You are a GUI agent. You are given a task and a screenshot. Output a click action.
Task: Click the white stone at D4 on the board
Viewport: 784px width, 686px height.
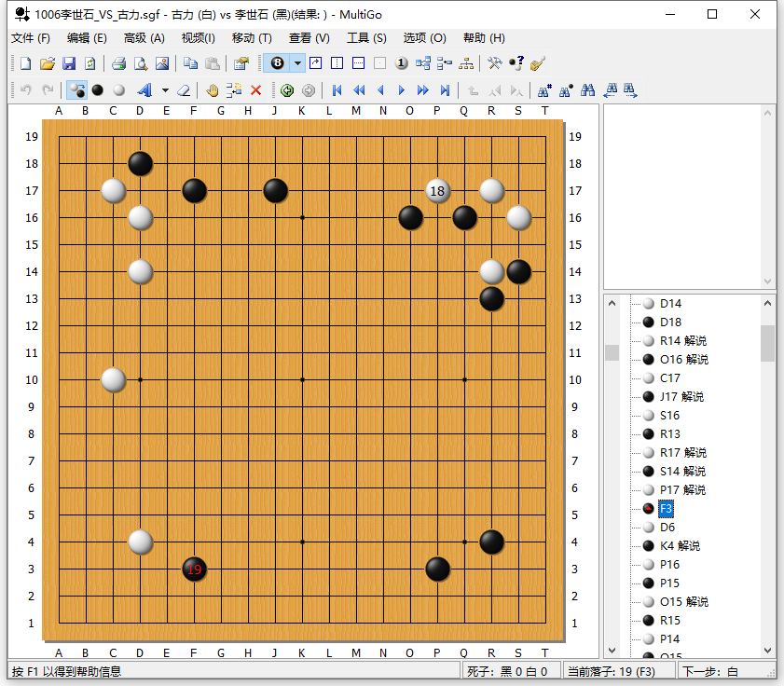point(140,542)
